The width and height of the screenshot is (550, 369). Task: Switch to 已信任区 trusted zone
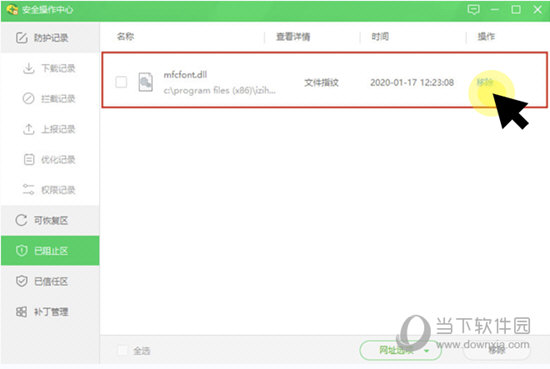pyautogui.click(x=50, y=281)
